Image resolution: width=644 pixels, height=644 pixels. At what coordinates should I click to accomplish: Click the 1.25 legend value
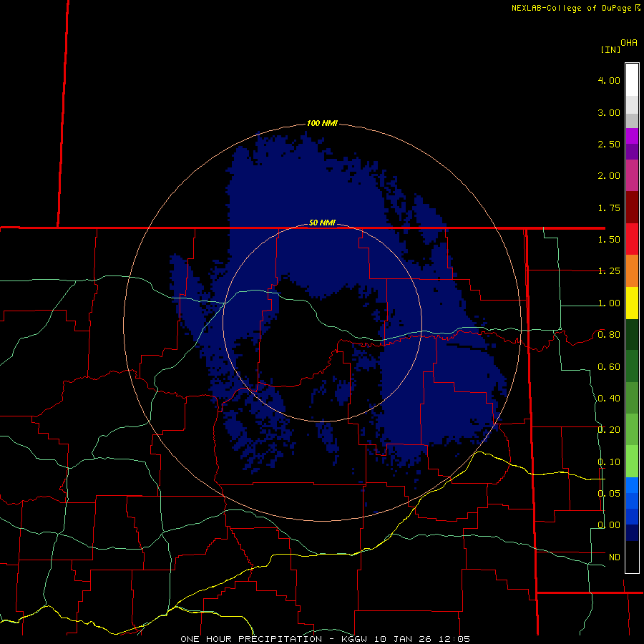[609, 271]
